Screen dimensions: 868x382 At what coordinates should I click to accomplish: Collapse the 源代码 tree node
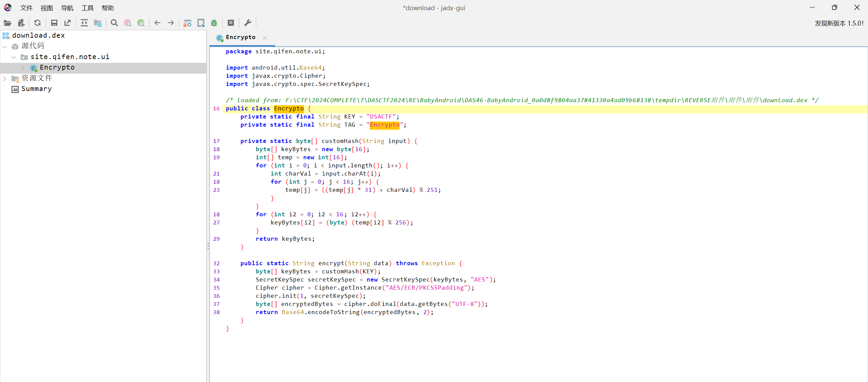click(5, 46)
